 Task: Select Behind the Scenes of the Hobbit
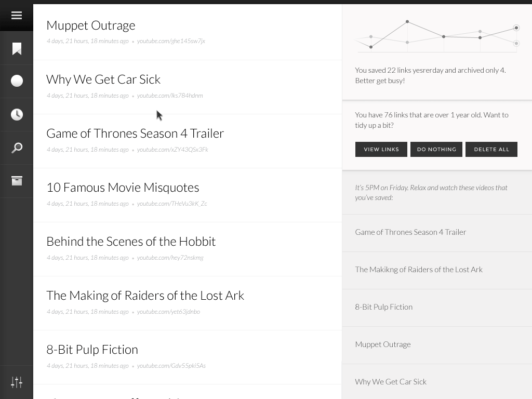[x=131, y=242]
